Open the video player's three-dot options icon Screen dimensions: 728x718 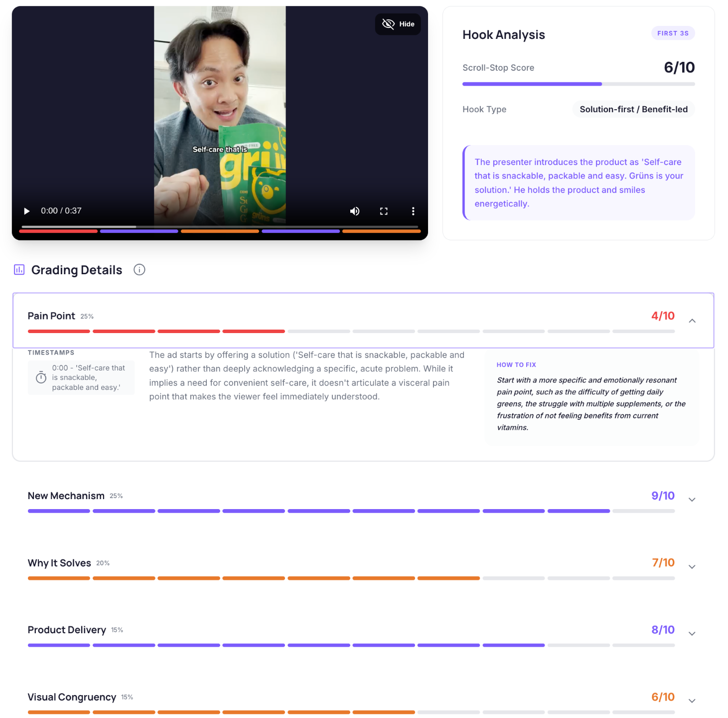(x=413, y=211)
